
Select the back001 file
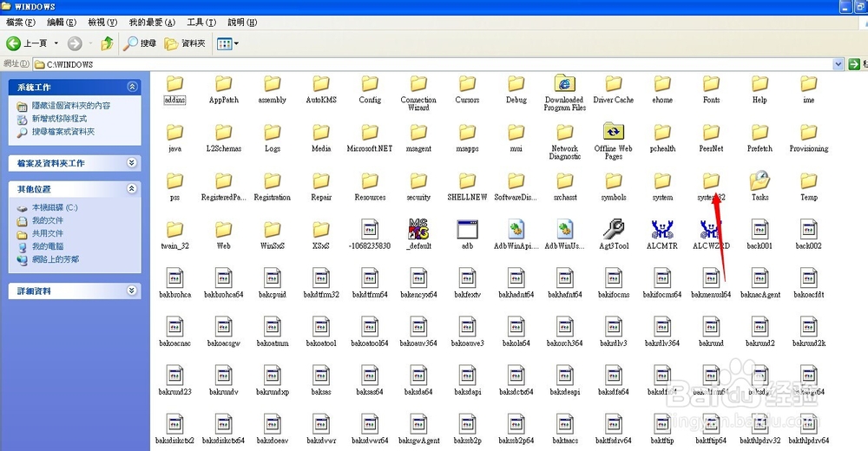(759, 235)
